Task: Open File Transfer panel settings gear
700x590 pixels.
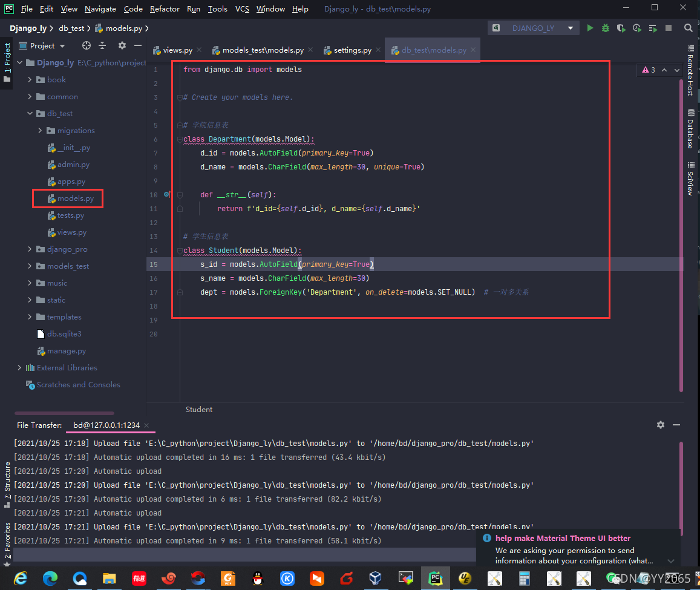Action: [661, 425]
